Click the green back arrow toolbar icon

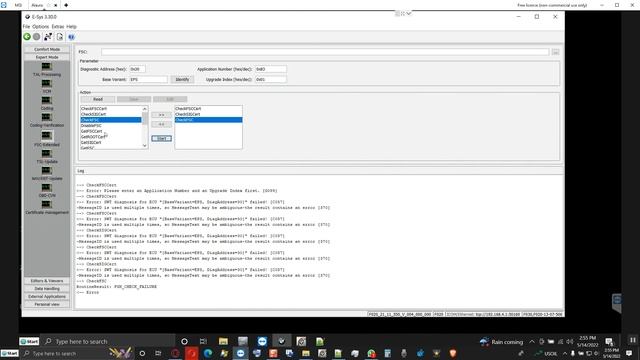point(27,37)
